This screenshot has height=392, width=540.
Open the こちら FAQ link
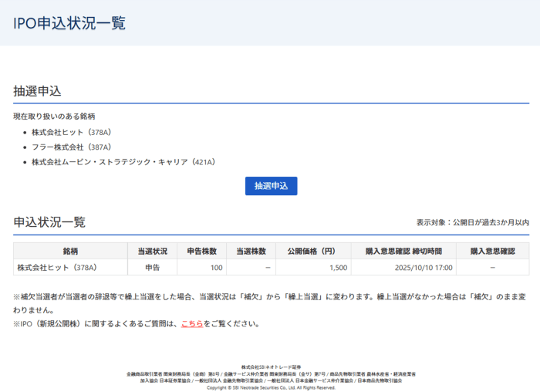pyautogui.click(x=191, y=323)
